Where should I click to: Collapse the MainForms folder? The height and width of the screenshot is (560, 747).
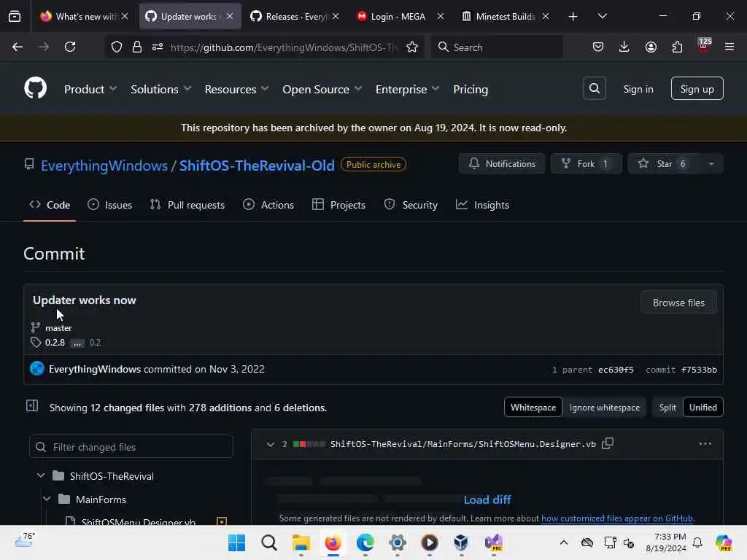click(x=47, y=499)
